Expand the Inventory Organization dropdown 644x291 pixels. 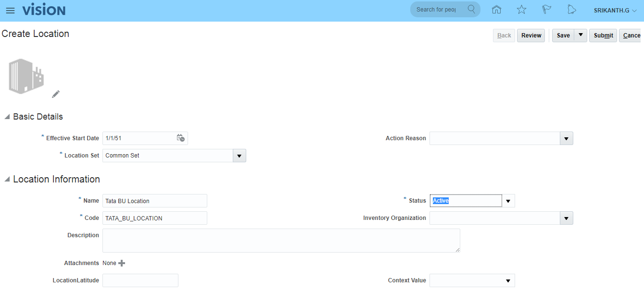566,218
